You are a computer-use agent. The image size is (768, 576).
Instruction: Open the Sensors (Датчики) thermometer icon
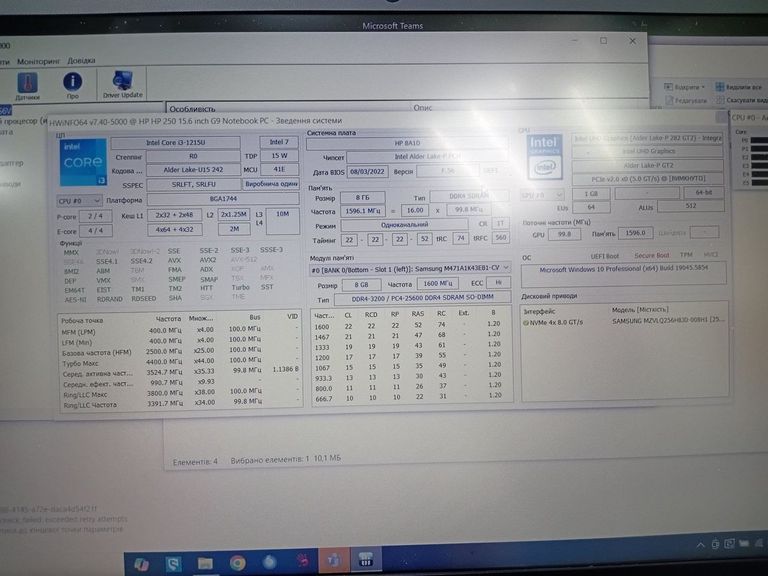tap(27, 84)
